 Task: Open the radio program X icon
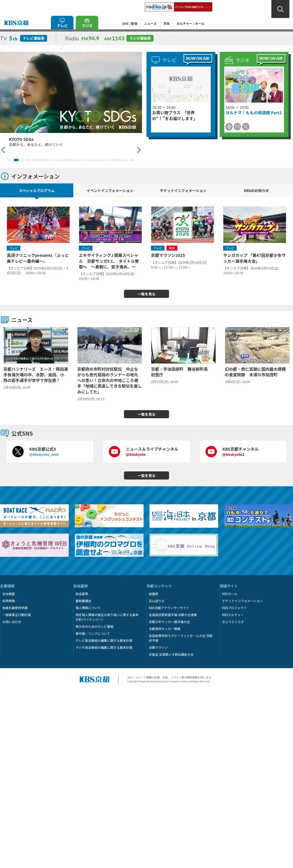pyautogui.click(x=246, y=127)
